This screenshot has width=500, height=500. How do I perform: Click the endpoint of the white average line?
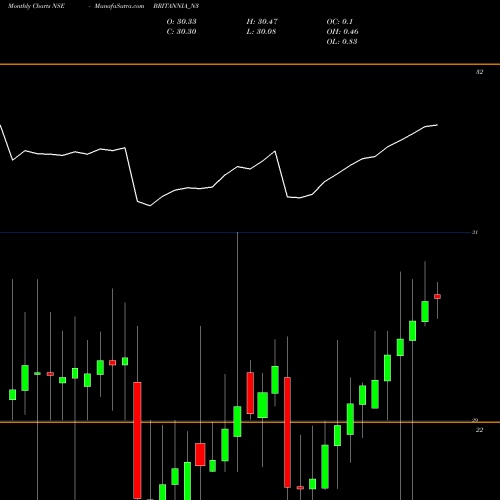pos(437,125)
